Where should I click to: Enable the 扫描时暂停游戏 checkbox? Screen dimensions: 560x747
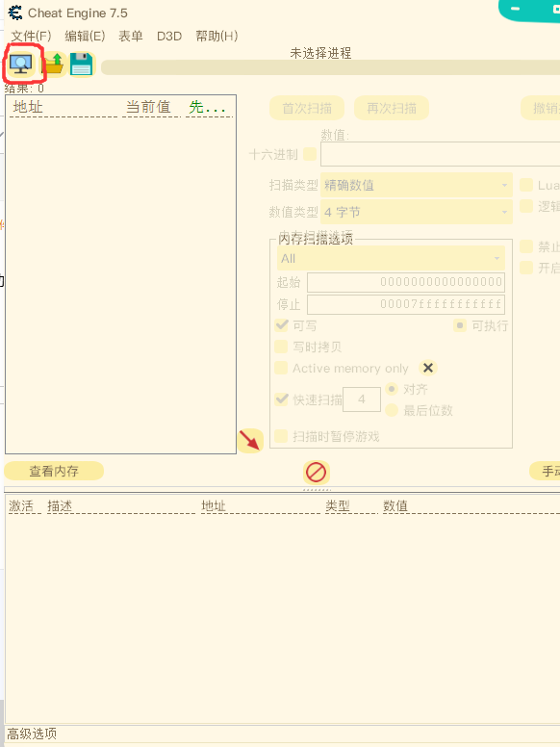[281, 436]
